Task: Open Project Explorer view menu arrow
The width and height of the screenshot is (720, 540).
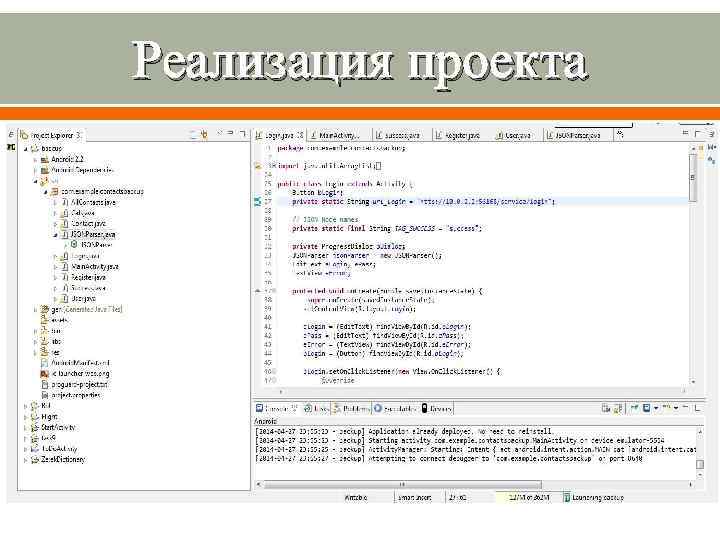Action: 220,133
